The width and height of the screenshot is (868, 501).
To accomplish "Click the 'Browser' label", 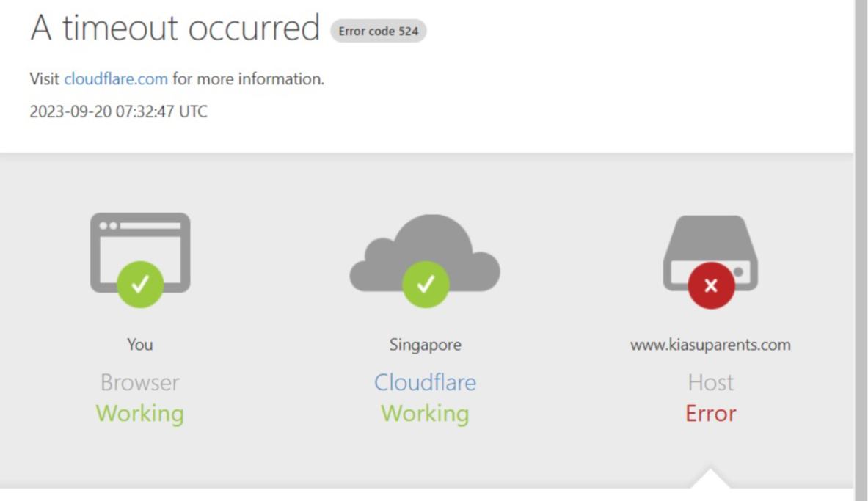I will (140, 382).
